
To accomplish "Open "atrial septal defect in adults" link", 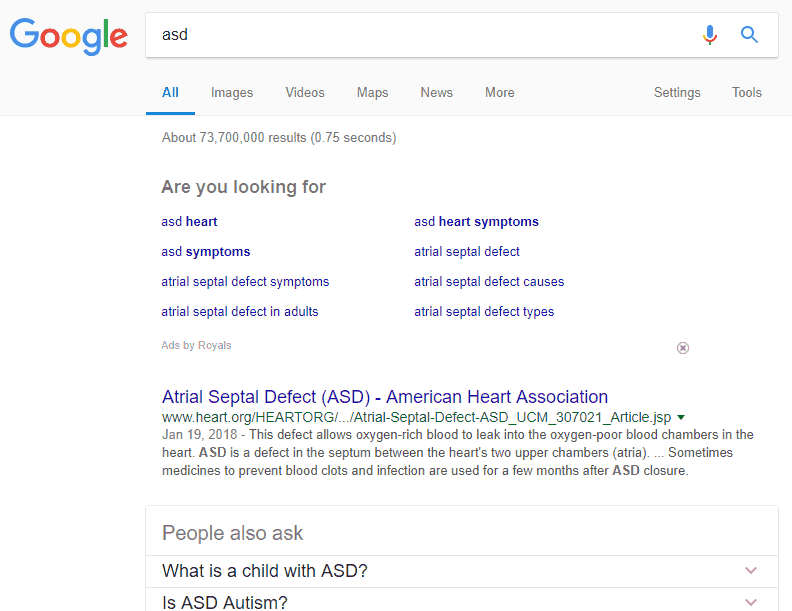I will click(239, 312).
